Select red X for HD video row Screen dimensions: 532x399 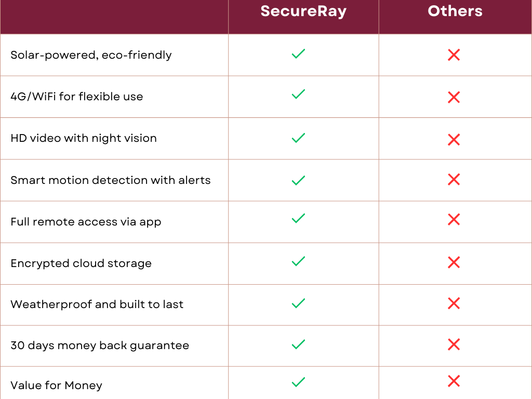pyautogui.click(x=454, y=139)
